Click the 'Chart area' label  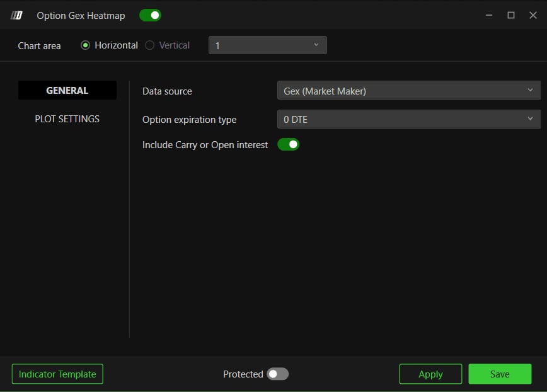(x=40, y=45)
